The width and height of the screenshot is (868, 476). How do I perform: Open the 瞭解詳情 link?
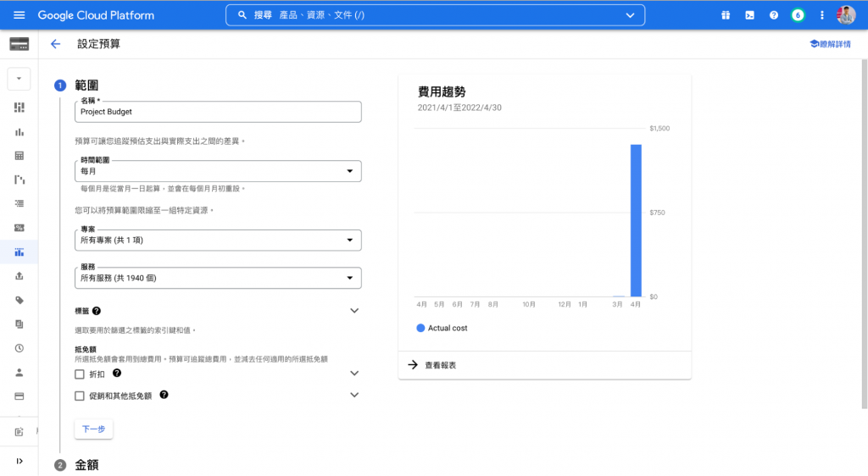(x=830, y=44)
